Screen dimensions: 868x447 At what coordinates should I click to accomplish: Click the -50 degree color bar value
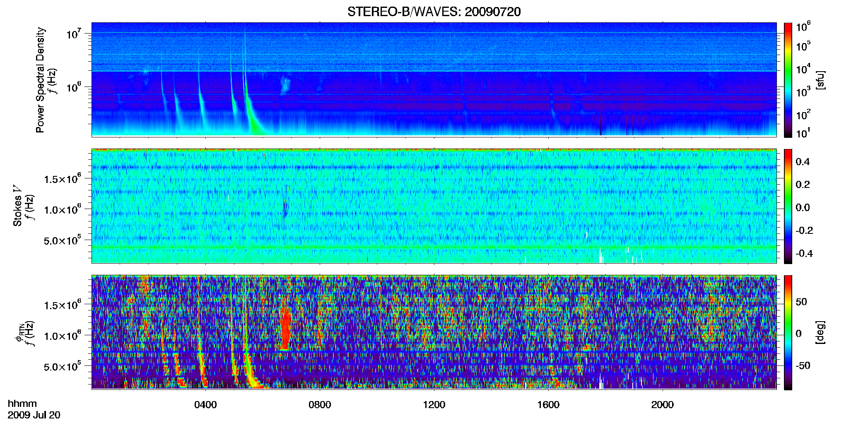click(803, 365)
